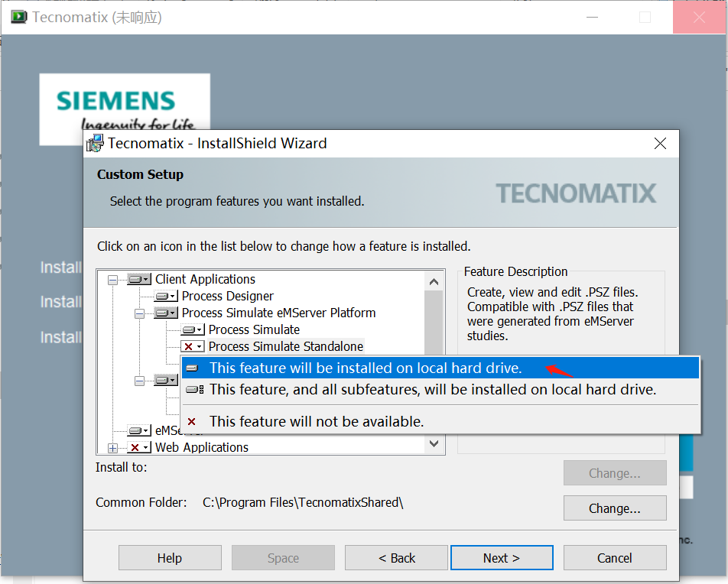Select the Process Simulate tree item
This screenshot has width=728, height=584.
click(x=254, y=329)
